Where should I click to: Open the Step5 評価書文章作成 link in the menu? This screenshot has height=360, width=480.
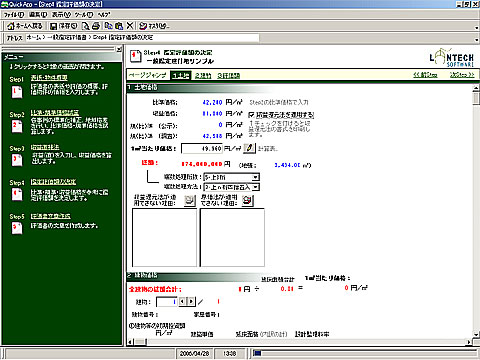tap(51, 216)
